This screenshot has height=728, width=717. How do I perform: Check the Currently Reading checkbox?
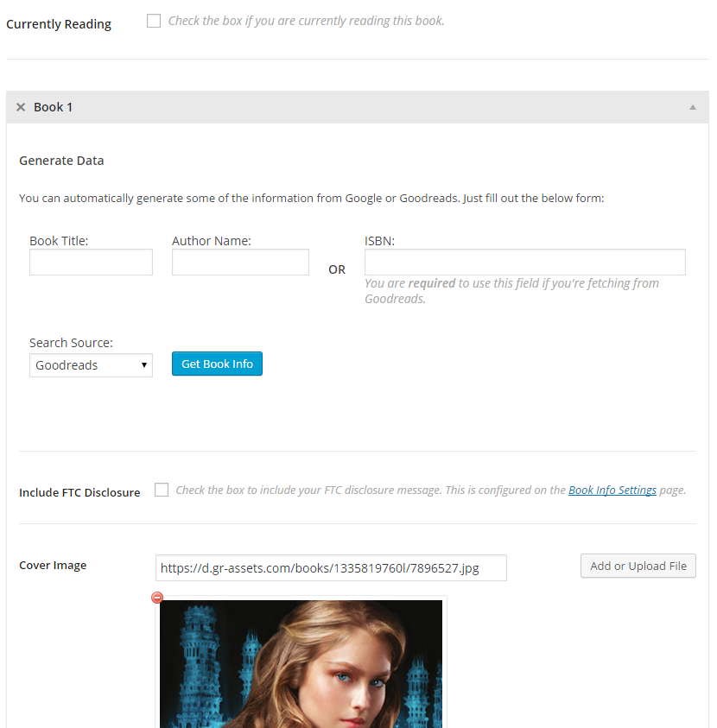point(154,21)
